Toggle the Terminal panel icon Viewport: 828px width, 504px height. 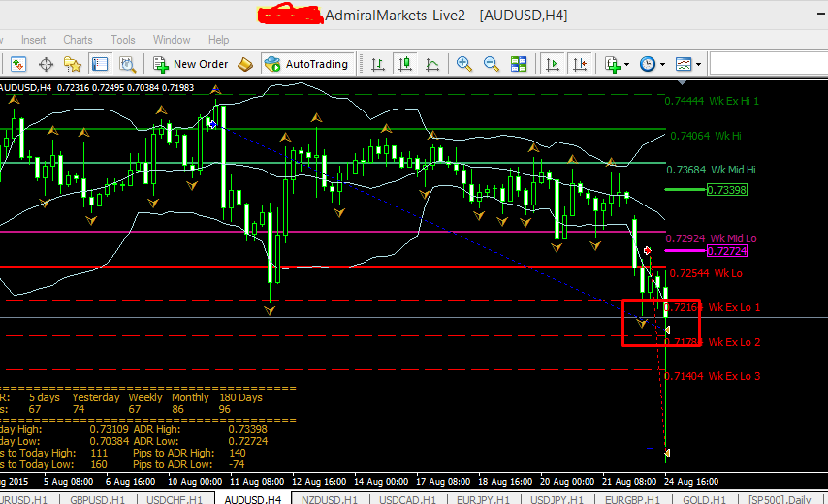[x=100, y=64]
